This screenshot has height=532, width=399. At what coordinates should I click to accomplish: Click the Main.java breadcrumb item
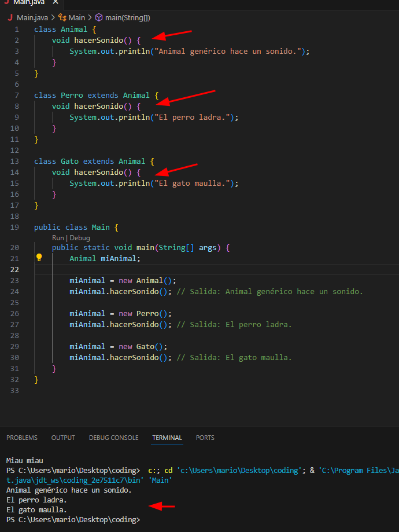(x=32, y=17)
